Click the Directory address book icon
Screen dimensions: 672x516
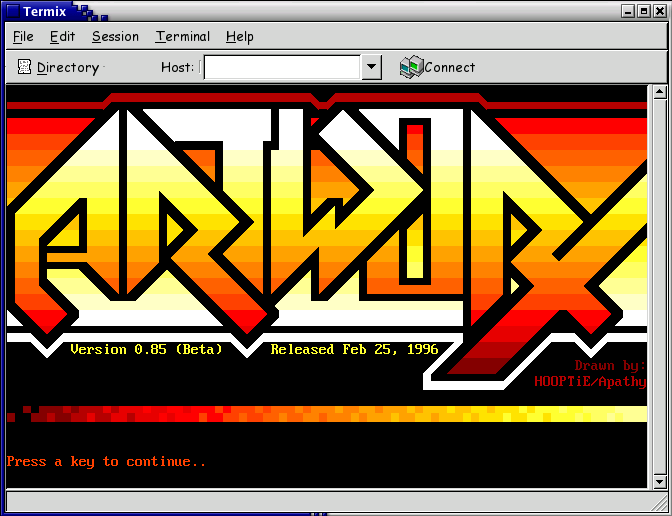(x=25, y=67)
